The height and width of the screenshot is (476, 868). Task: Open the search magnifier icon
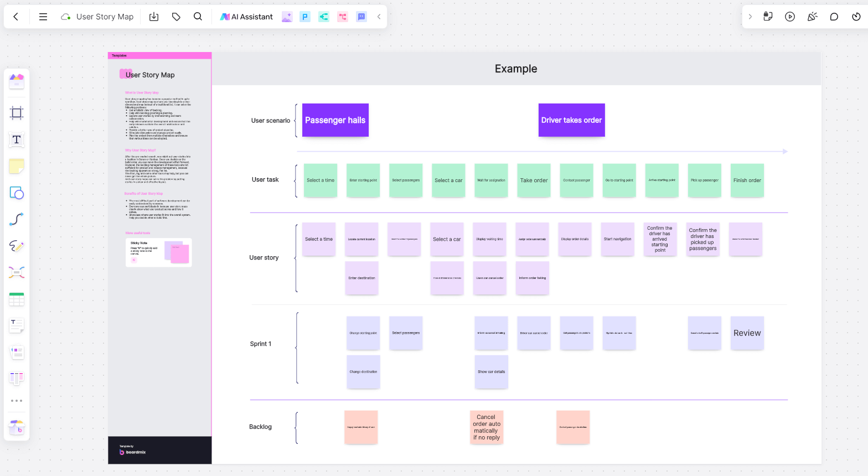coord(198,17)
